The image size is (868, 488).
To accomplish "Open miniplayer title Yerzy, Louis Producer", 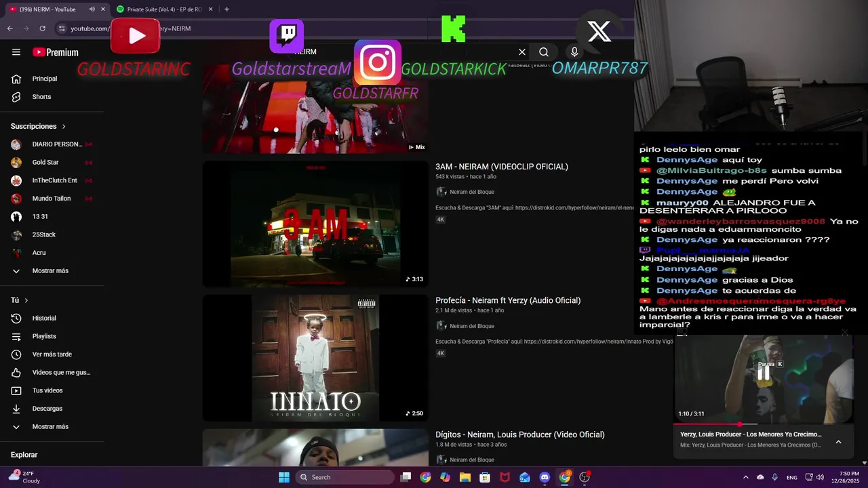I will coord(751,434).
